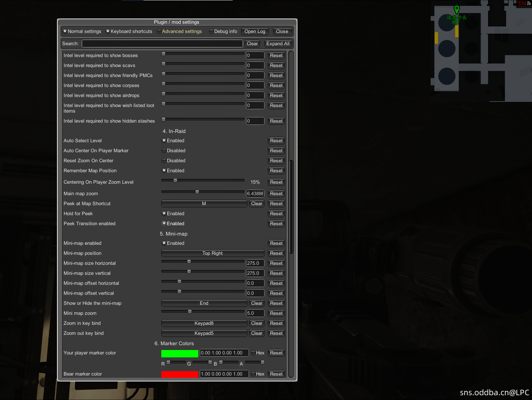The height and width of the screenshot is (400, 532).
Task: Clear the search field
Action: (x=252, y=44)
